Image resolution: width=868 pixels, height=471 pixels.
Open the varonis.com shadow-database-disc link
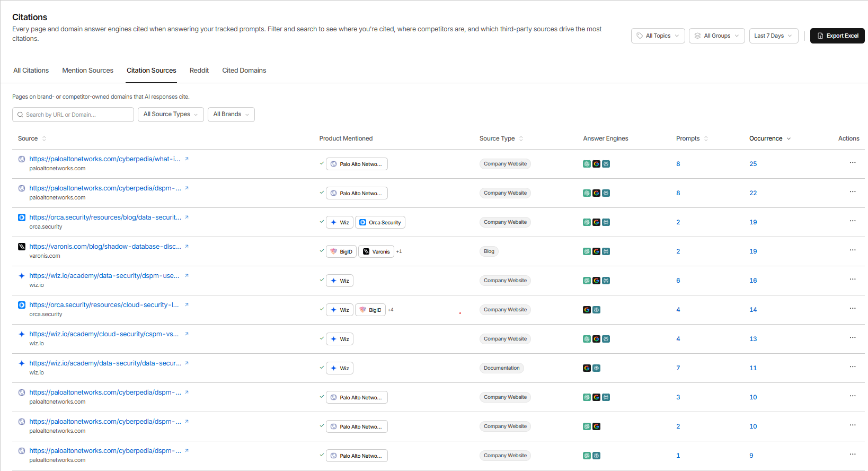pyautogui.click(x=105, y=247)
